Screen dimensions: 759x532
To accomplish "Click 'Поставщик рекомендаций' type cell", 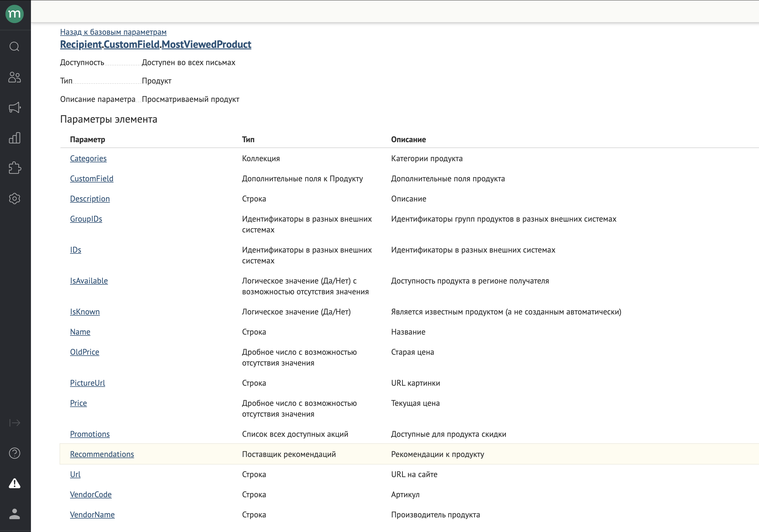I will pyautogui.click(x=289, y=454).
